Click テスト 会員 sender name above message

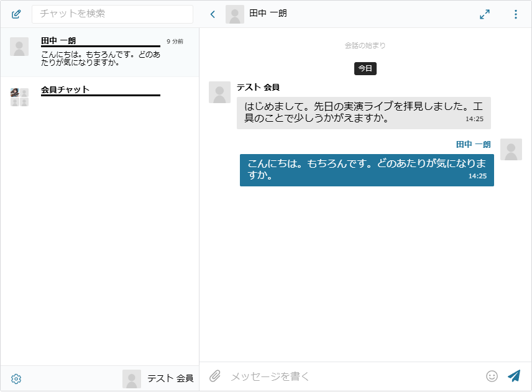tap(258, 87)
